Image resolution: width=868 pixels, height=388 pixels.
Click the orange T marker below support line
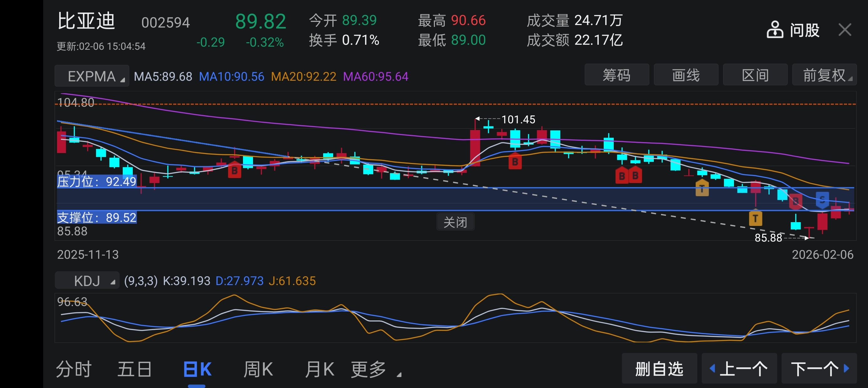[x=755, y=219]
